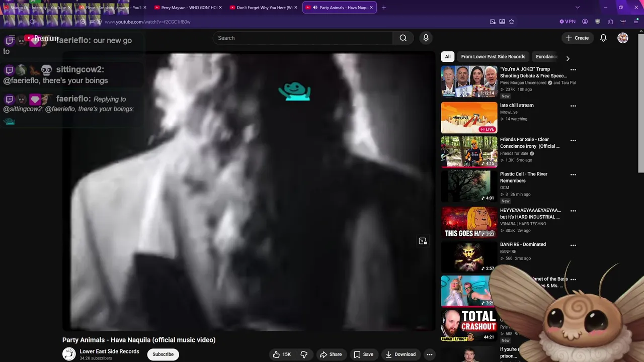
Task: Open a new browser tab with plus
Action: click(384, 8)
